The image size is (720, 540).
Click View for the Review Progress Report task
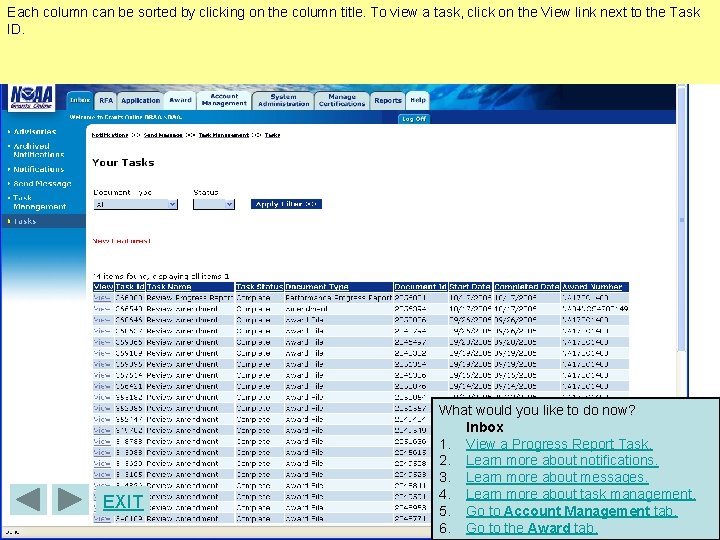click(102, 298)
